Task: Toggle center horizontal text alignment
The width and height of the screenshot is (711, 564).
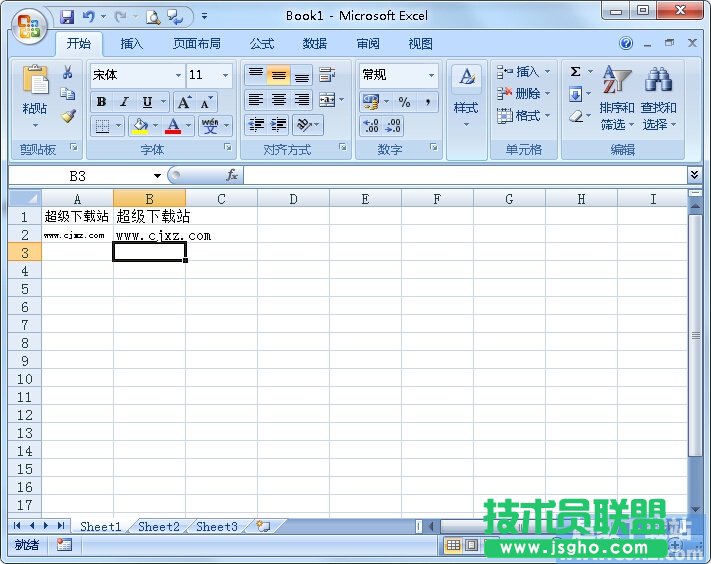Action: (x=279, y=100)
